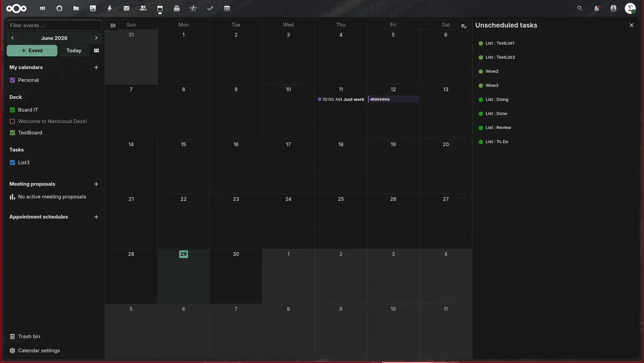Go to previous month arrow
Viewport: 644px width, 363px height.
pyautogui.click(x=12, y=38)
